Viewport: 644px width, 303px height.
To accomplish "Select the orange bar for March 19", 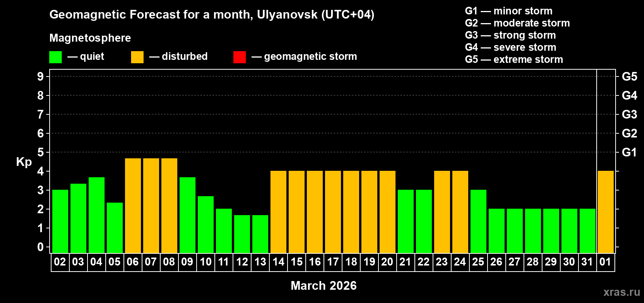I will 369,212.
